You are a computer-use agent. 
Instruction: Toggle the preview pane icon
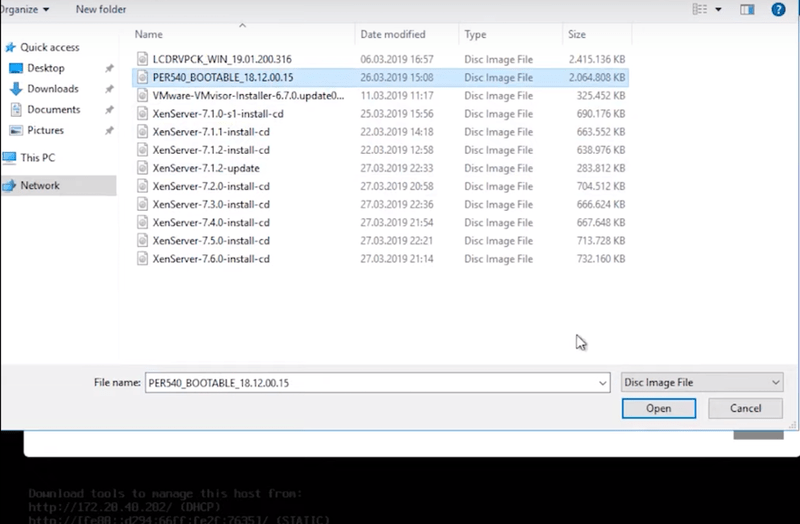[x=747, y=9]
